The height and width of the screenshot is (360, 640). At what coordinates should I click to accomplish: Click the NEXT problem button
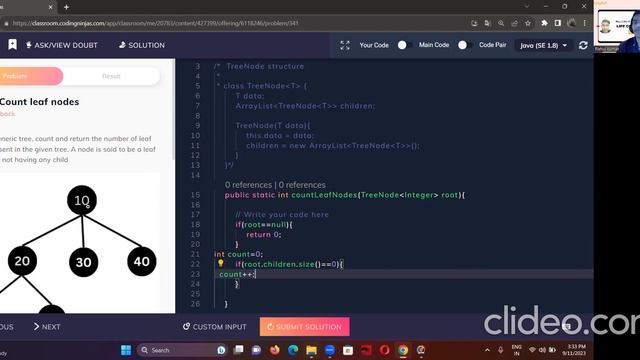point(47,327)
